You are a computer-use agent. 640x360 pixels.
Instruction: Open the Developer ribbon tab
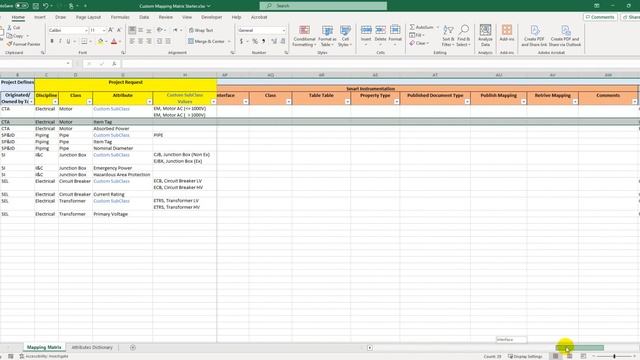pos(211,17)
